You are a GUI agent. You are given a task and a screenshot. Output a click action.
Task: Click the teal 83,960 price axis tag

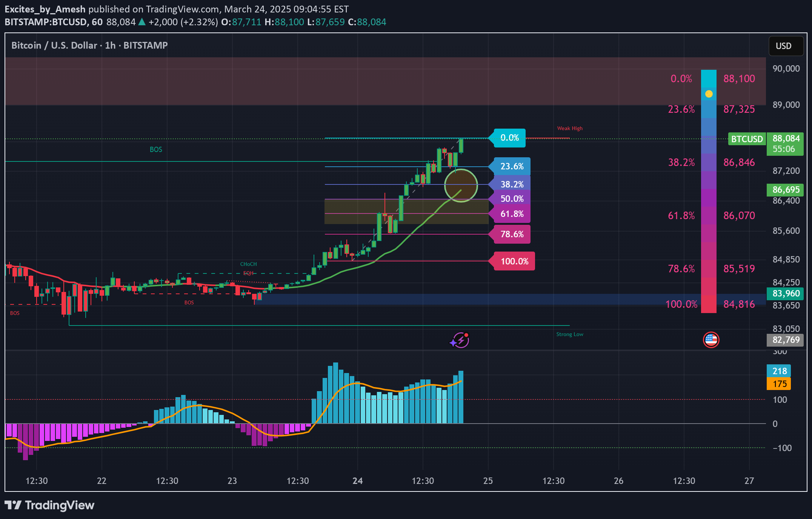pos(785,293)
